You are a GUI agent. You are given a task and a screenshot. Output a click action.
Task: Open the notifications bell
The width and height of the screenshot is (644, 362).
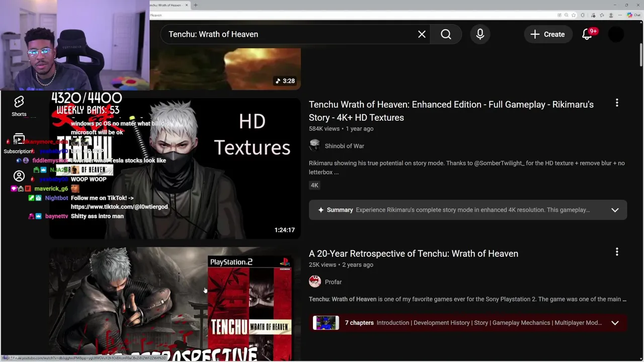coord(587,34)
